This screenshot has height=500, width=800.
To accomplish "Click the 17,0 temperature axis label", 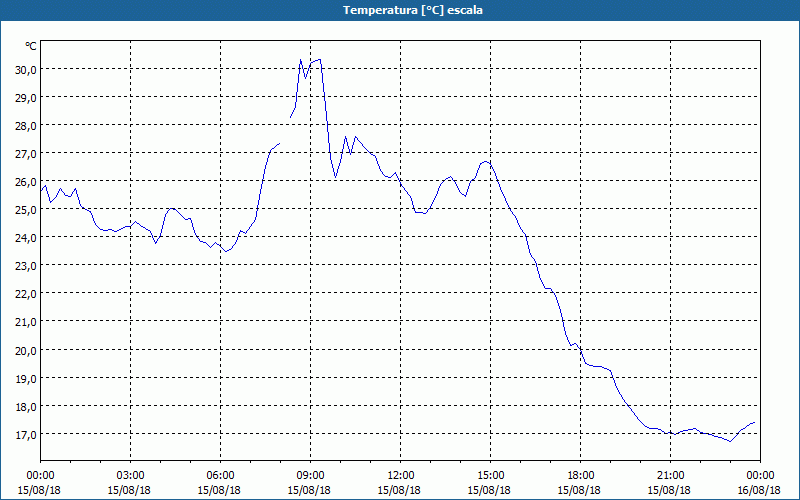I will [x=26, y=435].
